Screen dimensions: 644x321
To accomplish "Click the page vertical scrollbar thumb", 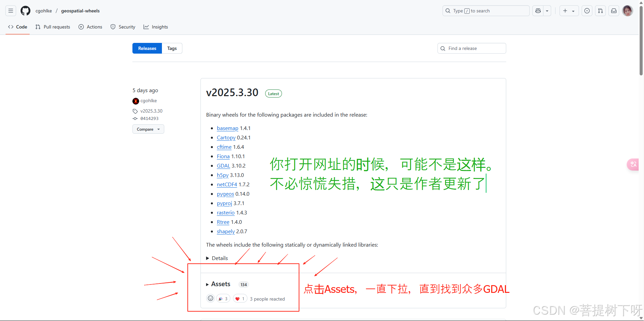I will click(641, 40).
